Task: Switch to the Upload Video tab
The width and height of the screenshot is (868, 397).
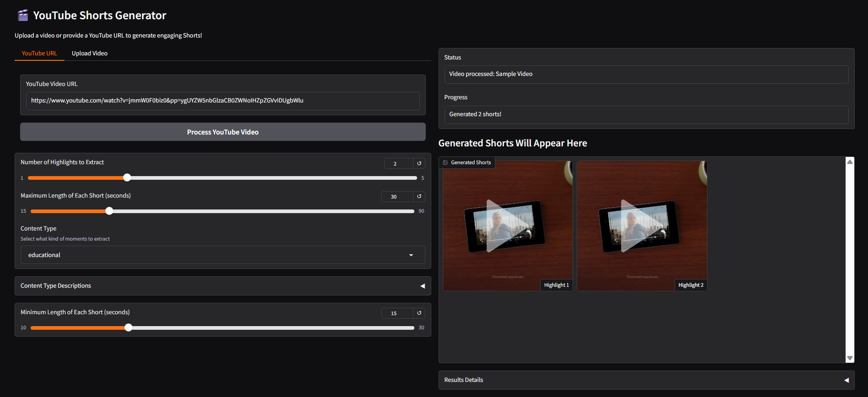Action: click(90, 54)
